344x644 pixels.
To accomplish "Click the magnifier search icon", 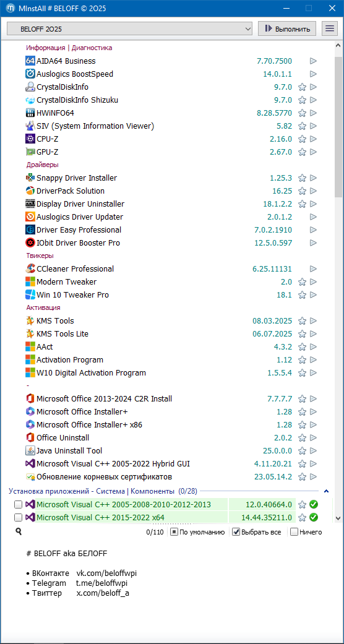I will pyautogui.click(x=19, y=531).
